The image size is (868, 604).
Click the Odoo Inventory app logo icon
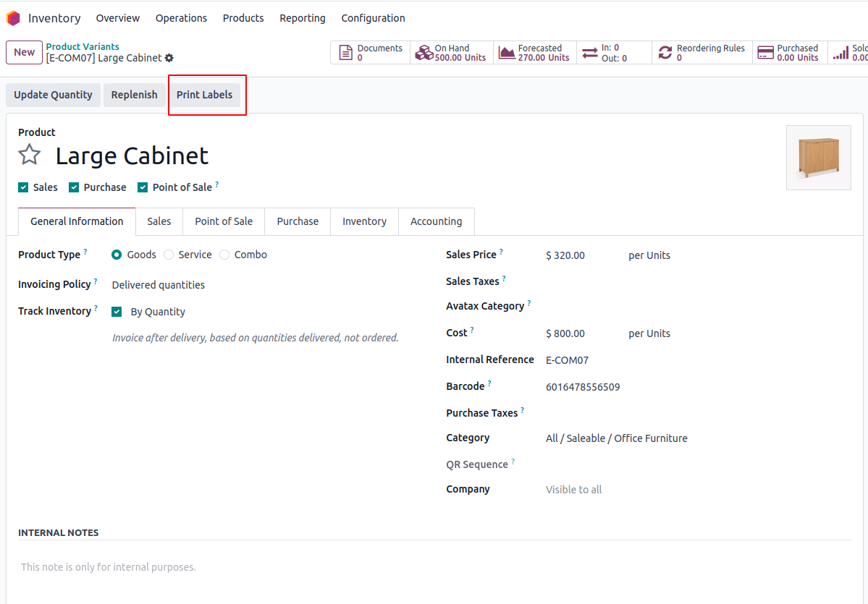tap(13, 18)
